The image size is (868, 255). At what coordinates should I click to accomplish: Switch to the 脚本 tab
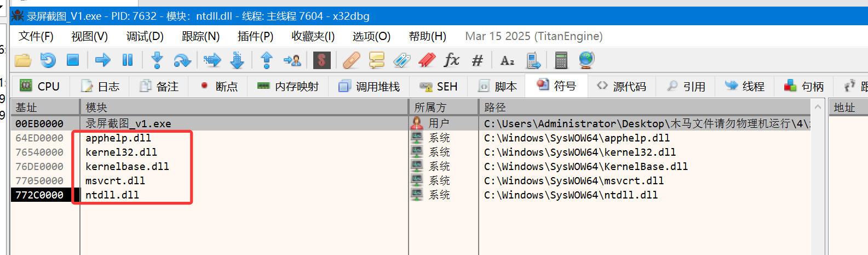point(497,86)
